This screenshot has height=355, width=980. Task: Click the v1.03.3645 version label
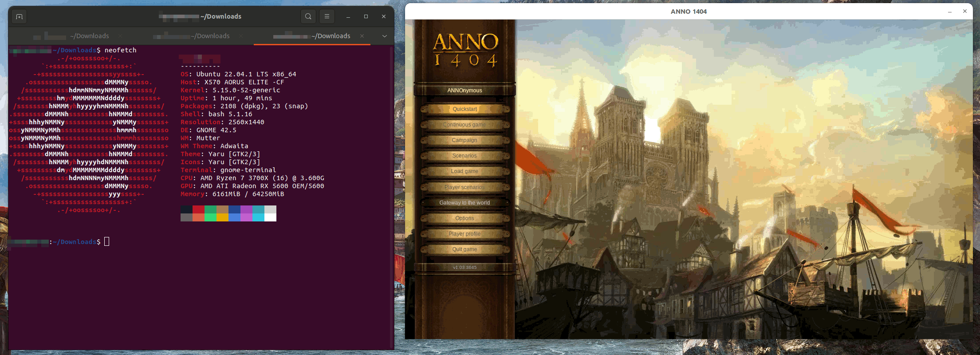[x=464, y=267]
